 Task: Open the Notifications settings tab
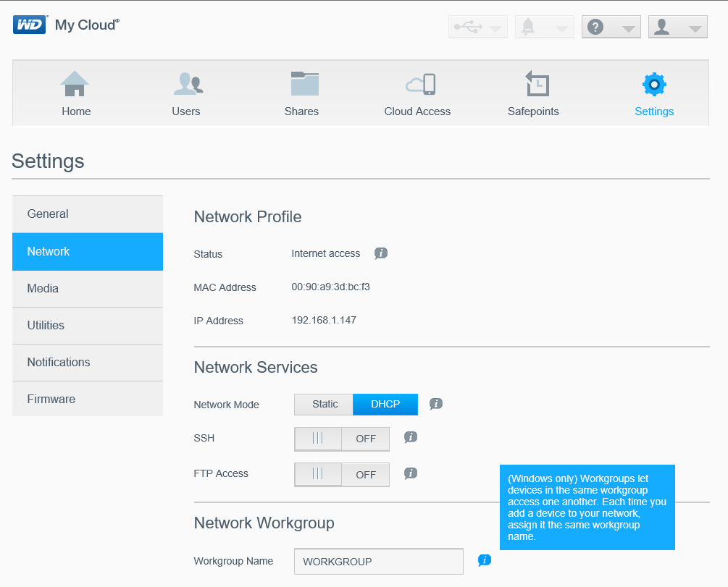[x=88, y=363]
